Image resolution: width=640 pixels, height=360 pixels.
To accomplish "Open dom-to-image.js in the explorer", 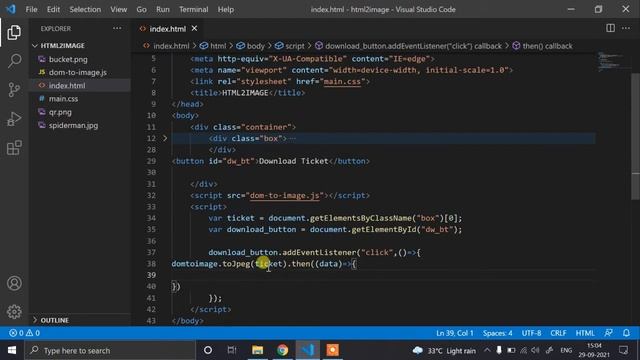I will [78, 72].
